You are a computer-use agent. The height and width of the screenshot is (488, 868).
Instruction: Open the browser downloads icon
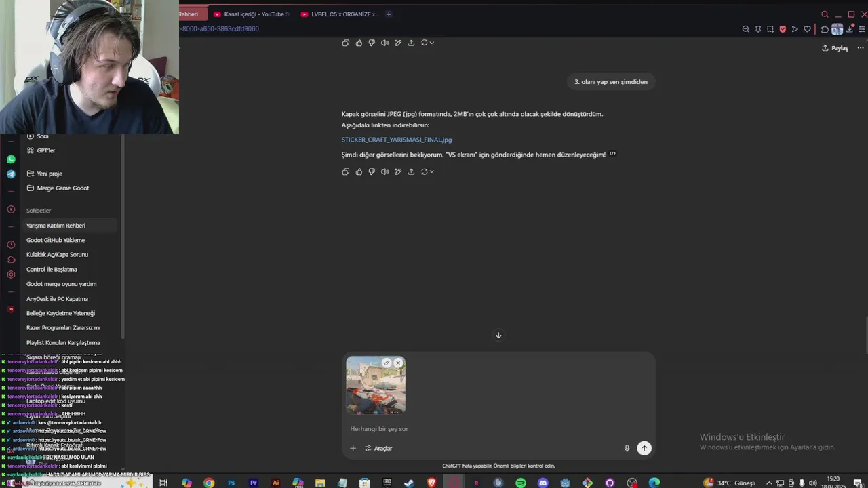click(x=850, y=29)
